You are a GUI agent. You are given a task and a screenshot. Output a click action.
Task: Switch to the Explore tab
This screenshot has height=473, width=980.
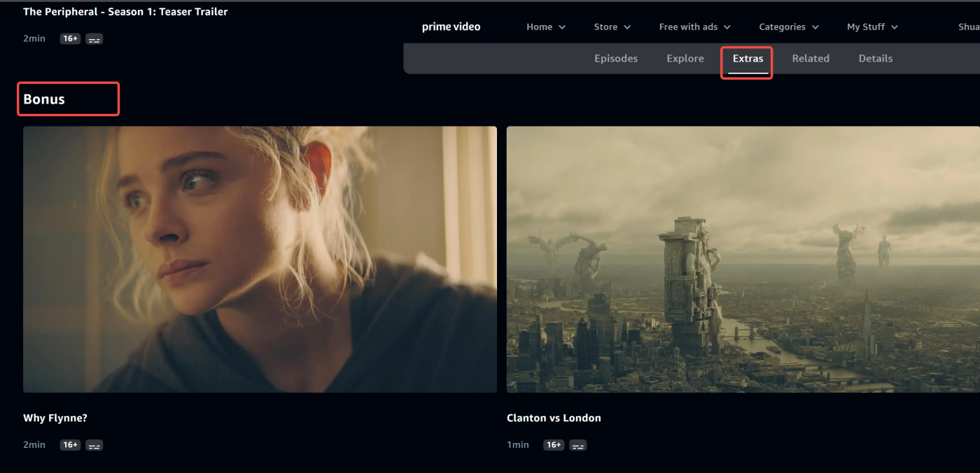(685, 59)
